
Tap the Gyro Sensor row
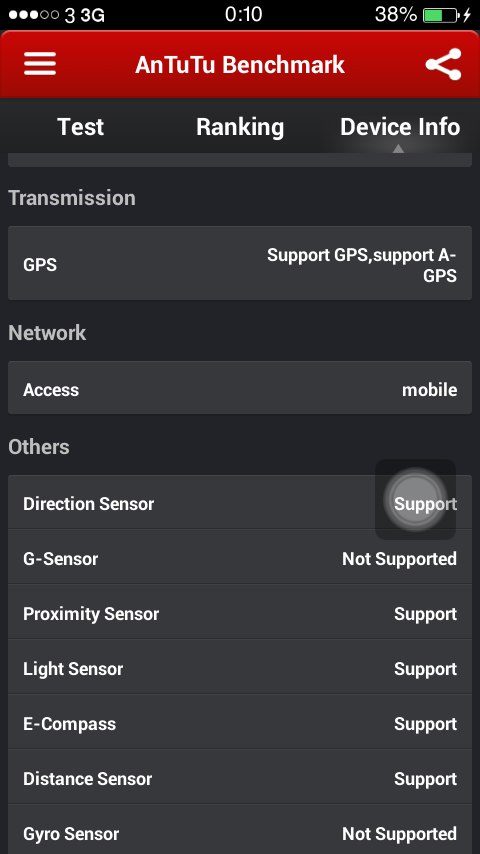pyautogui.click(x=240, y=830)
